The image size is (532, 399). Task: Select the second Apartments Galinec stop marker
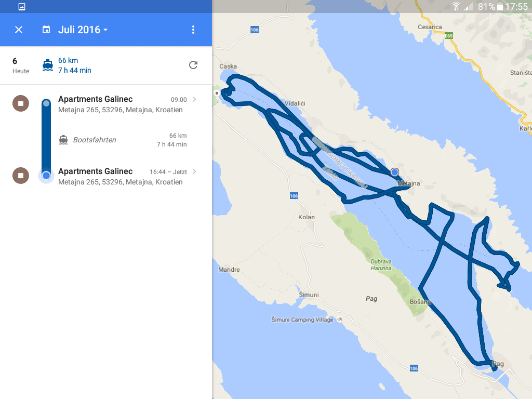click(x=21, y=176)
